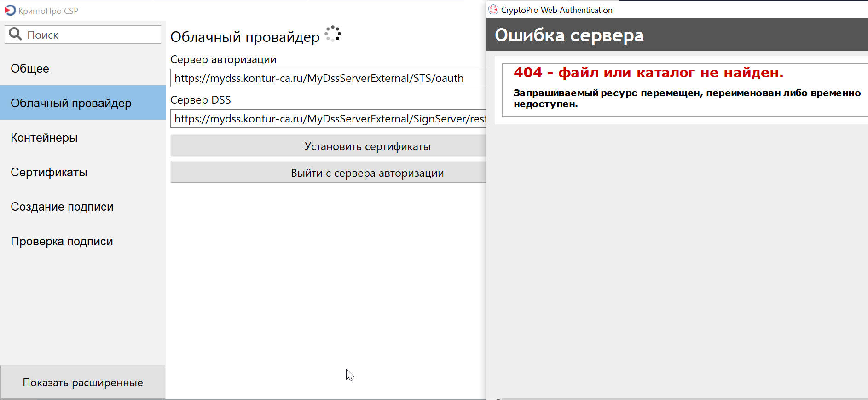868x400 pixels.
Task: Click the КриптоПро CSP application logo icon
Action: coord(10,10)
